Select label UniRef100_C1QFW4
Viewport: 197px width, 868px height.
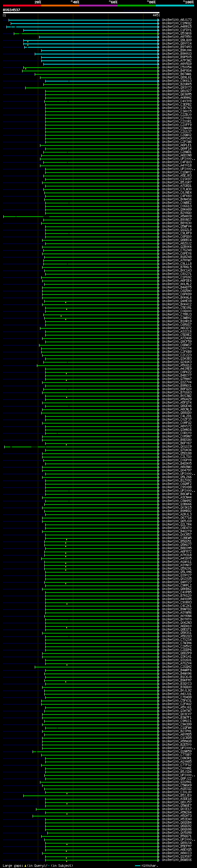[x=177, y=728]
